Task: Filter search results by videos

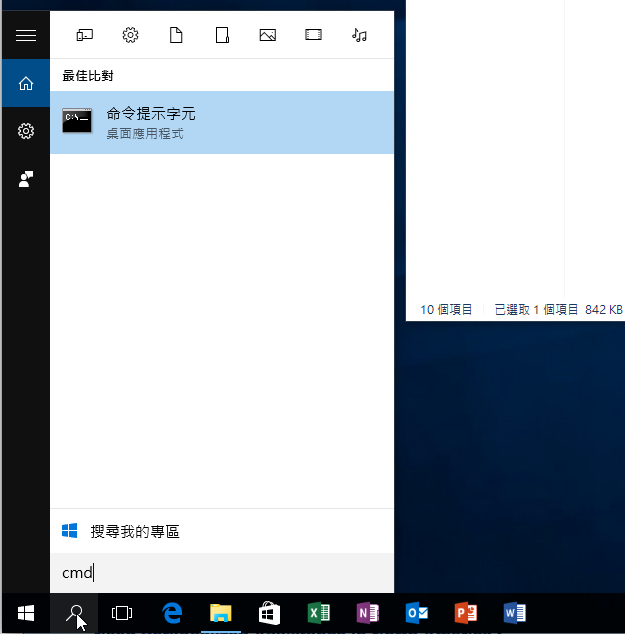Action: pos(313,35)
